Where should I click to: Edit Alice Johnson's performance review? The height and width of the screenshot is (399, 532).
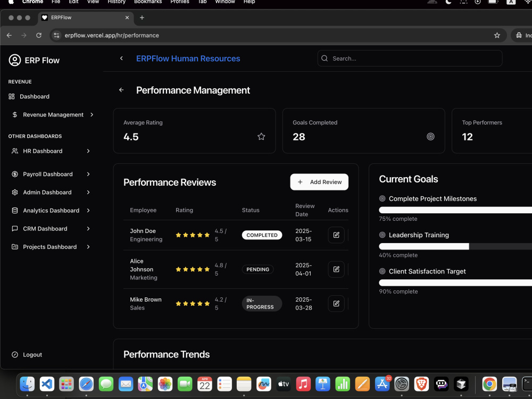point(336,269)
